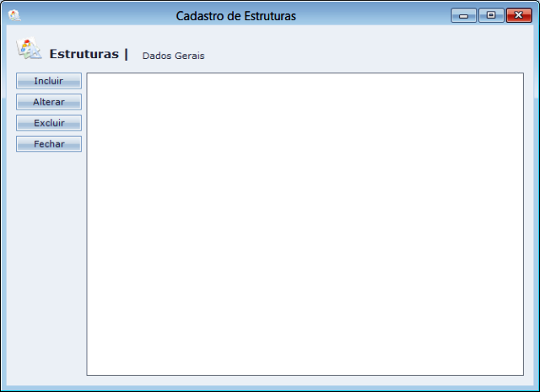540x392 pixels.
Task: Minimize the Cadastro de Estruturas window
Action: (463, 16)
